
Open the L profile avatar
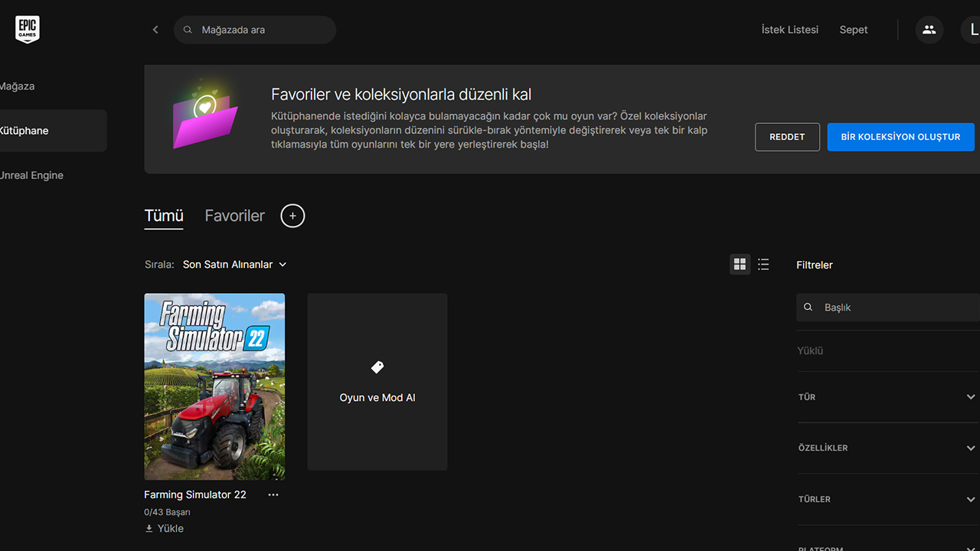[x=972, y=30]
